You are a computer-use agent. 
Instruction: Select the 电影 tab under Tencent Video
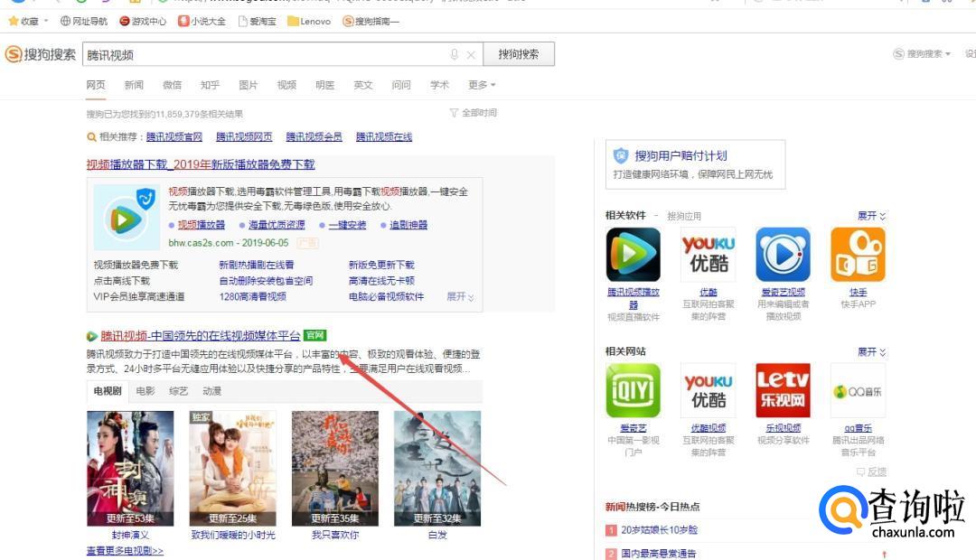point(145,391)
